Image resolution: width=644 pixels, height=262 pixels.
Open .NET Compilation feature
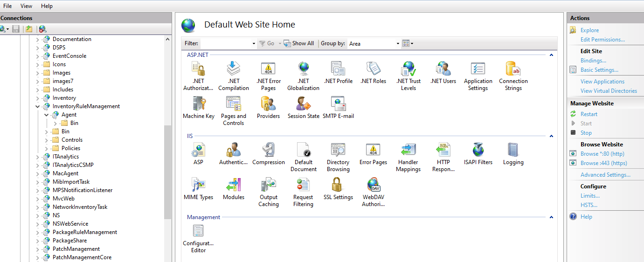click(x=234, y=76)
